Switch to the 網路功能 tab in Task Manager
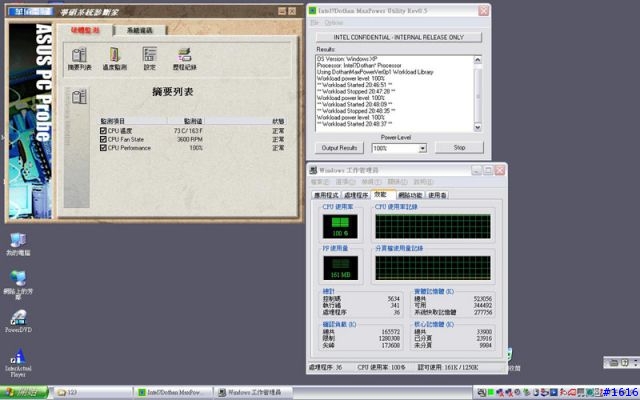The image size is (640, 400). point(410,196)
